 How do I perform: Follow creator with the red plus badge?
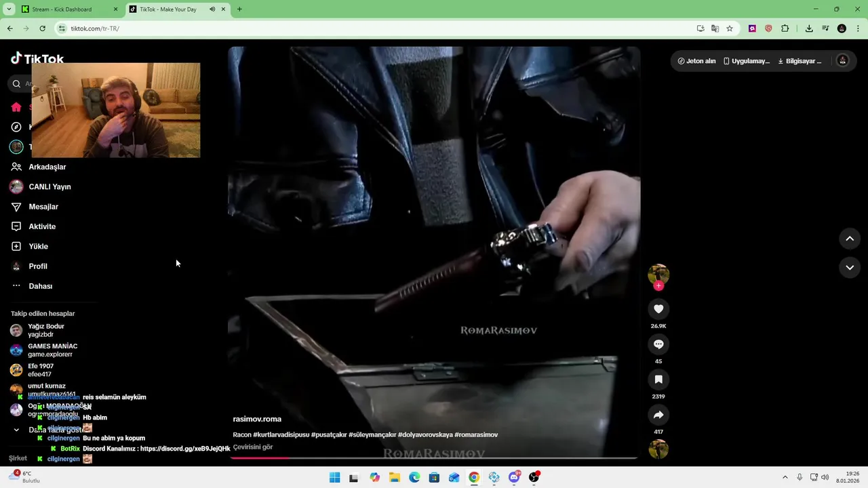coord(658,286)
